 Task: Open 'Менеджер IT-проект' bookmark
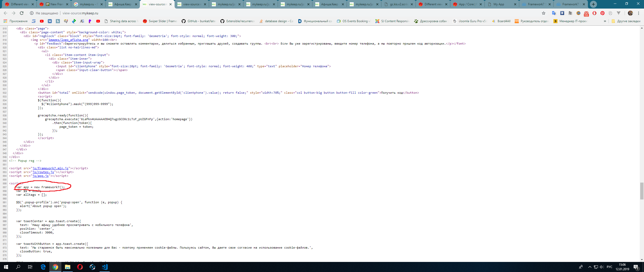click(571, 21)
